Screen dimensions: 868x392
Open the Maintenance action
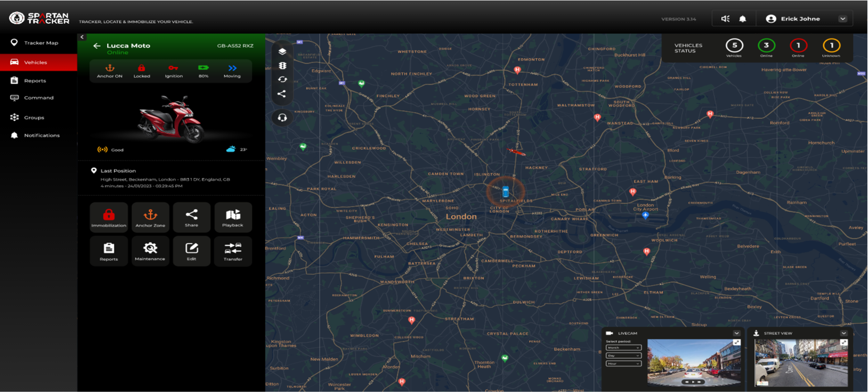(150, 251)
